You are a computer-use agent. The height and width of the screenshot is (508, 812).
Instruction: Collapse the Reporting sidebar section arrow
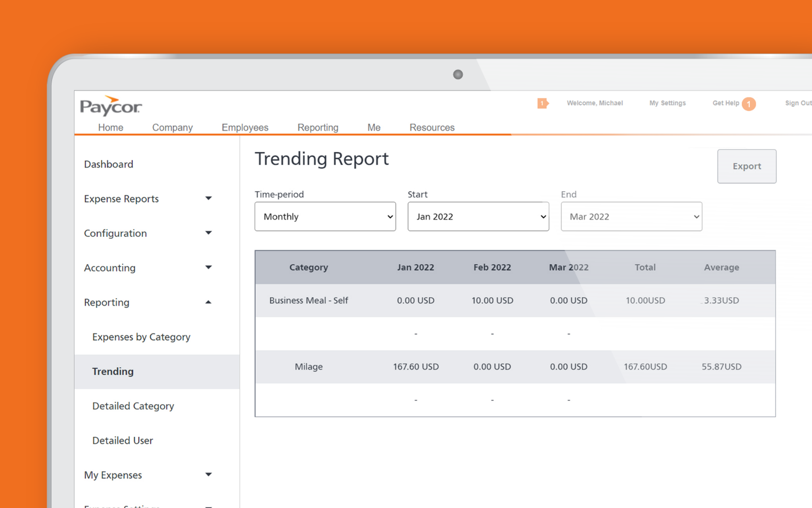point(208,302)
